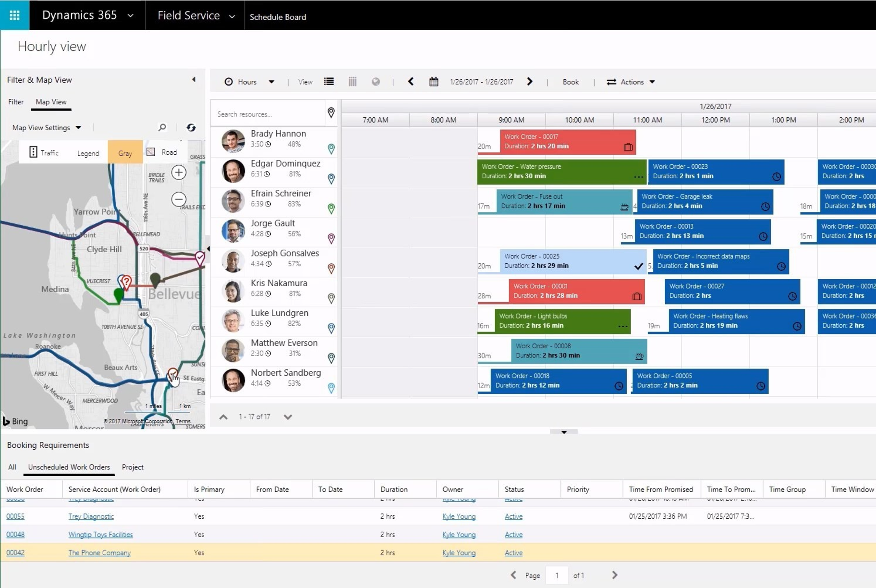The image size is (876, 588).
Task: Zoom in on the map
Action: (x=179, y=173)
